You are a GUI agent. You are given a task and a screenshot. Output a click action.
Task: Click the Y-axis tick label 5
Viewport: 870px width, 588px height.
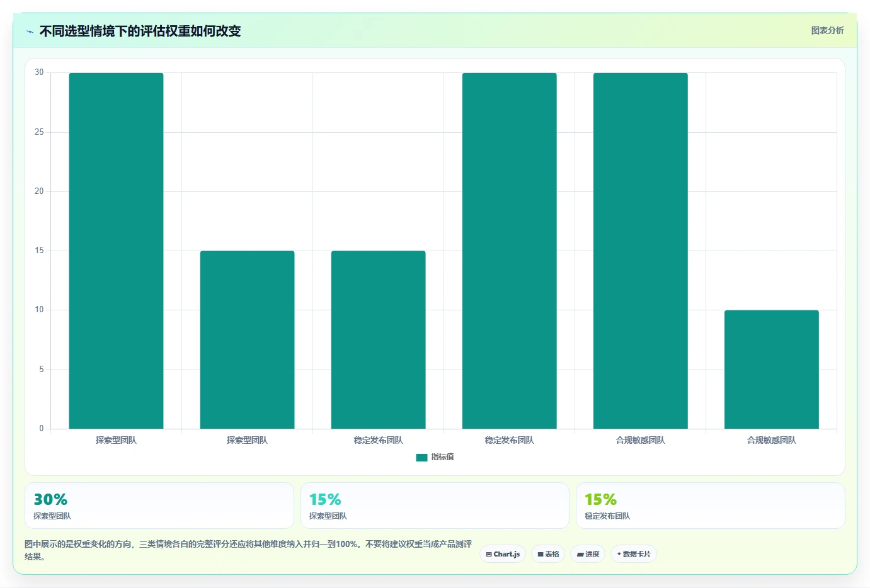pos(42,370)
